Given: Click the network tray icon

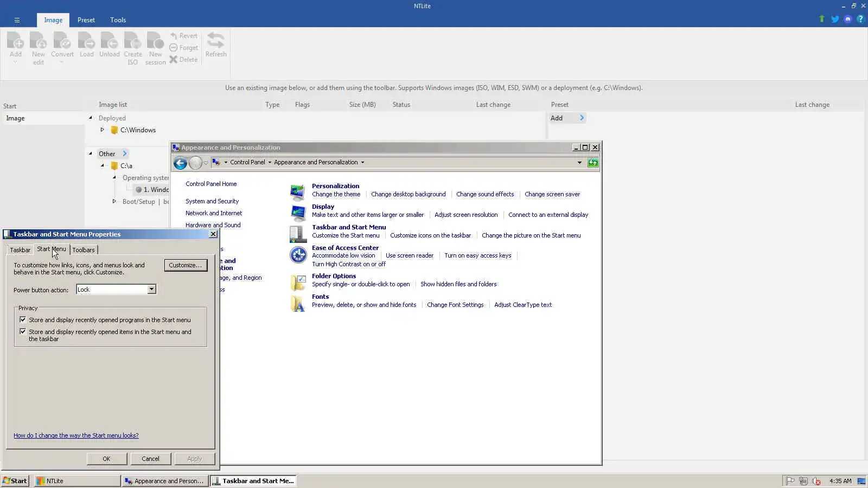Looking at the screenshot, I should point(803,481).
